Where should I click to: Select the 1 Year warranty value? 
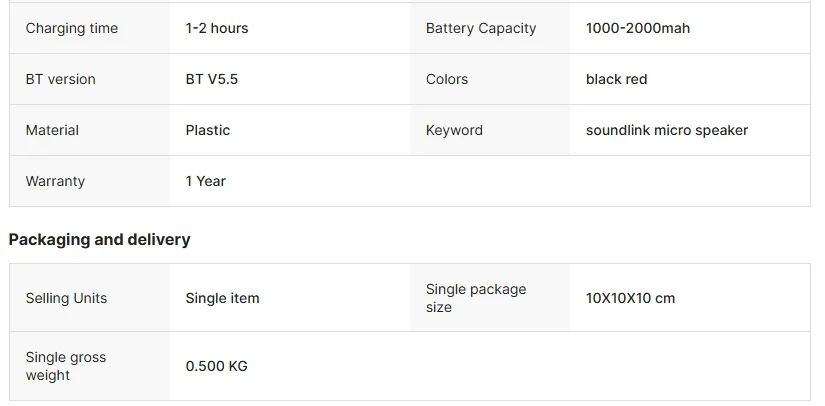pyautogui.click(x=206, y=181)
